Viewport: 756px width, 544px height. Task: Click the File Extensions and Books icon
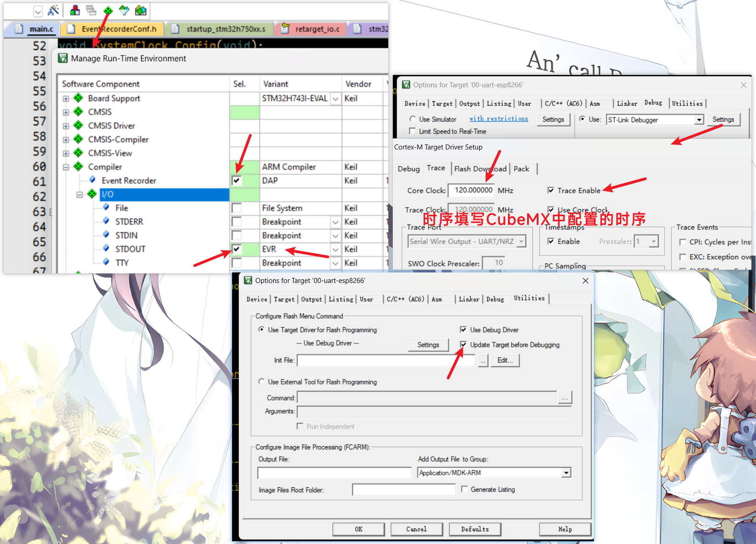click(75, 11)
